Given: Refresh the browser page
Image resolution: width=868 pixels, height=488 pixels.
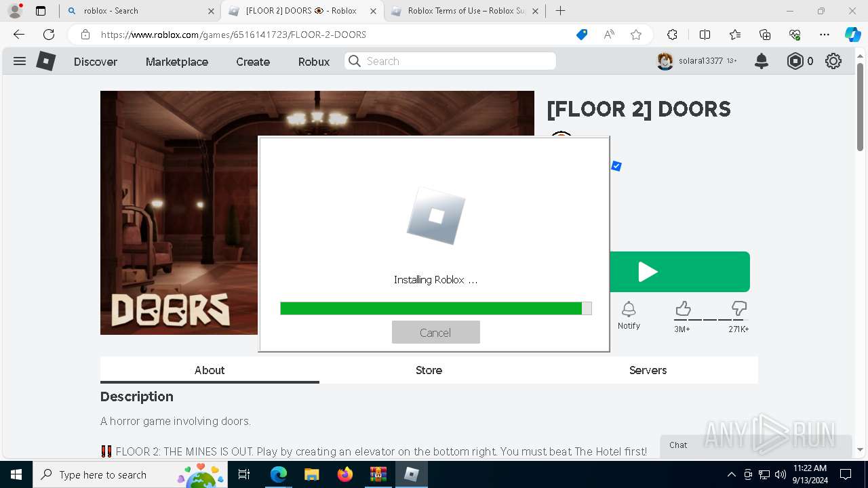Looking at the screenshot, I should (49, 35).
